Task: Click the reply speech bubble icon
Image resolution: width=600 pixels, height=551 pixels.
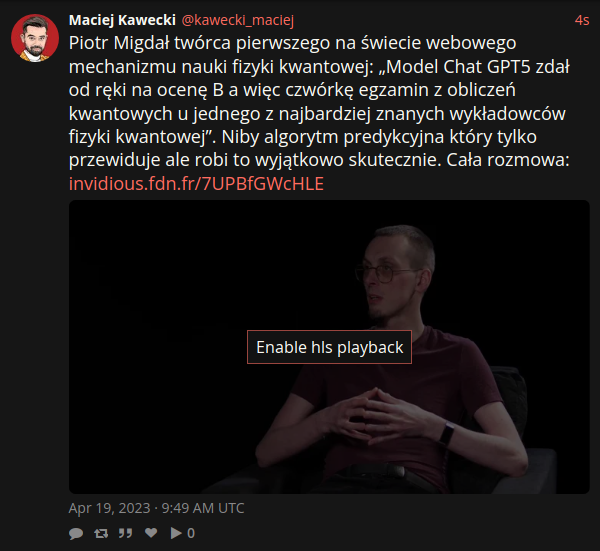Action: pos(76,533)
